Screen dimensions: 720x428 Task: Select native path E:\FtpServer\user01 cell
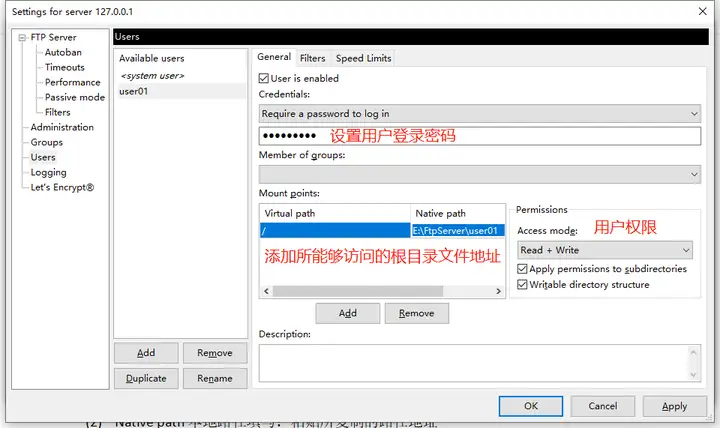coord(458,231)
